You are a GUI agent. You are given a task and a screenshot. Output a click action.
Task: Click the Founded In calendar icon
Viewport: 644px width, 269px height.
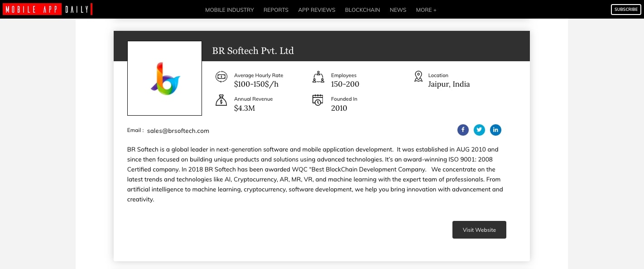coord(318,100)
